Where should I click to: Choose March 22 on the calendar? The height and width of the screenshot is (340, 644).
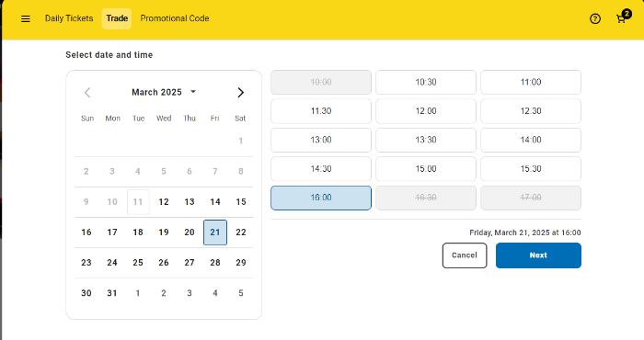pos(241,232)
